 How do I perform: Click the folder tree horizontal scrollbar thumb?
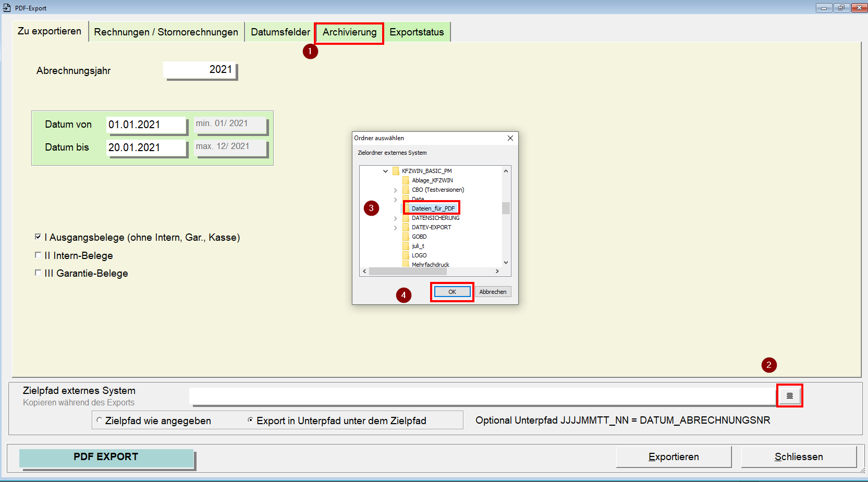(x=408, y=271)
